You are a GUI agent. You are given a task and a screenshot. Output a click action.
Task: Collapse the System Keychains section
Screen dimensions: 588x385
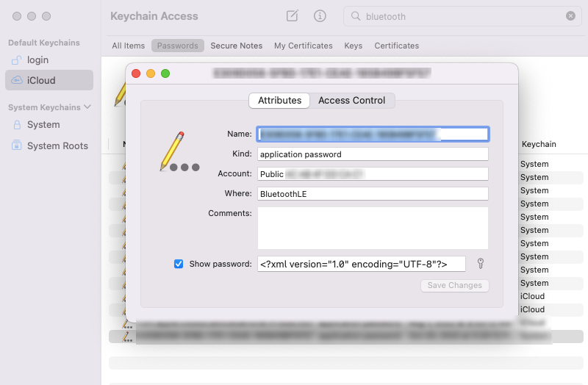click(x=87, y=107)
